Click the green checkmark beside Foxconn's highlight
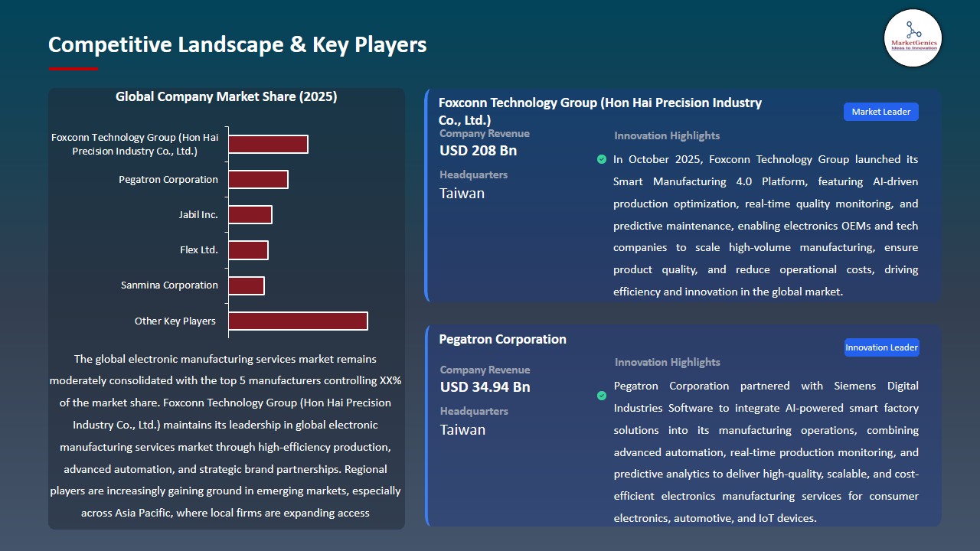The width and height of the screenshot is (980, 551). tap(601, 159)
